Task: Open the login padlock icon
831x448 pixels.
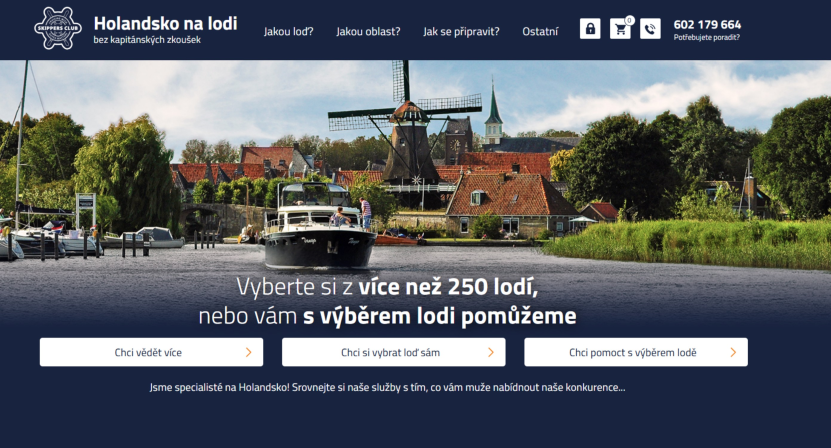Action: coord(590,29)
